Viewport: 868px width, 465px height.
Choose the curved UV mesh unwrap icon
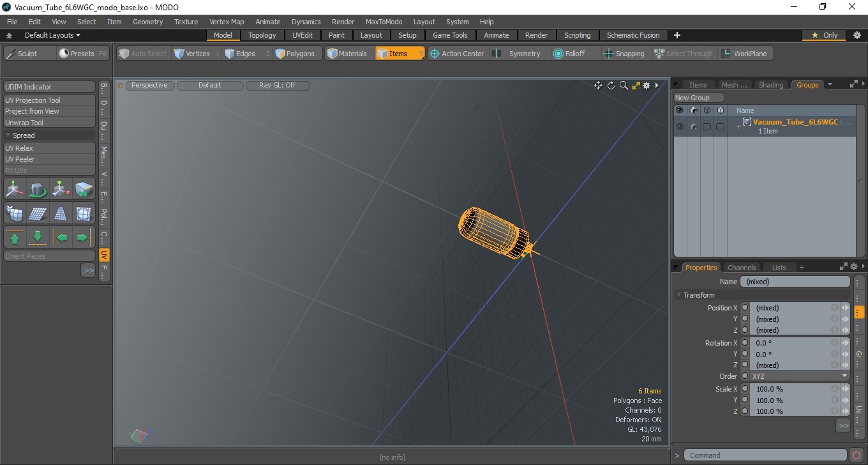coord(15,213)
